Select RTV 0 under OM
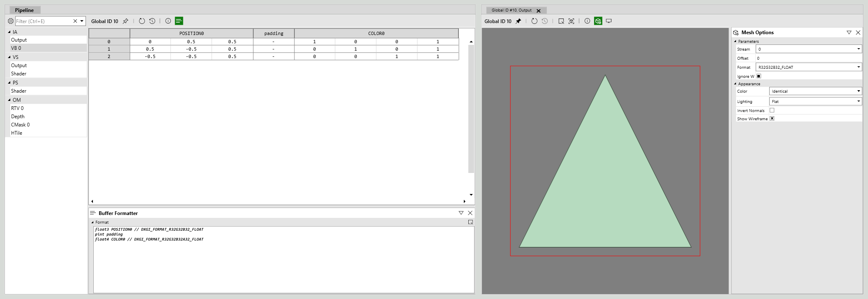This screenshot has width=868, height=299. click(48, 108)
